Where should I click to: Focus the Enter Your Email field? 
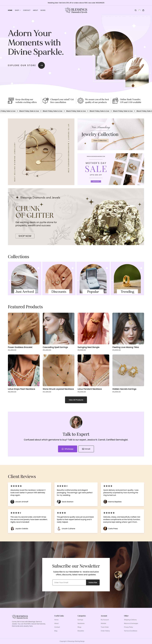point(69,582)
